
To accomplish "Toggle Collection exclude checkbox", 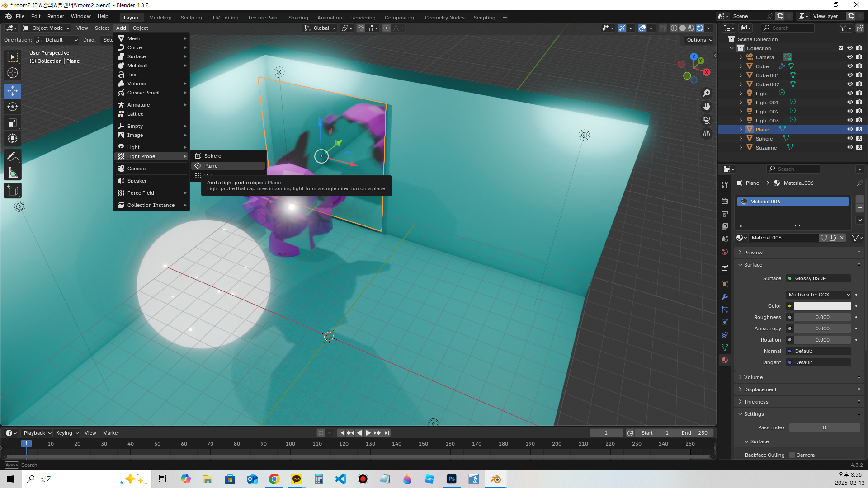I will (x=841, y=48).
